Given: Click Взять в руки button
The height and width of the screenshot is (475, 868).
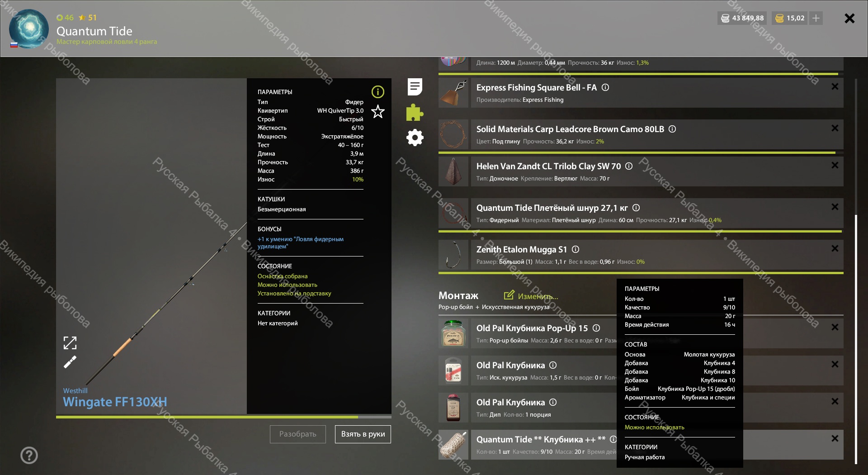Looking at the screenshot, I should click(x=363, y=434).
